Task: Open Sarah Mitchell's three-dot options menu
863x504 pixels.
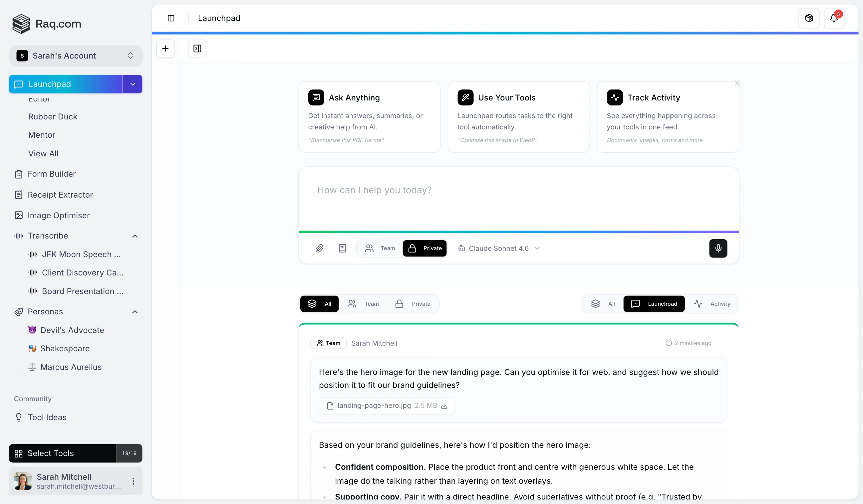Action: click(133, 481)
